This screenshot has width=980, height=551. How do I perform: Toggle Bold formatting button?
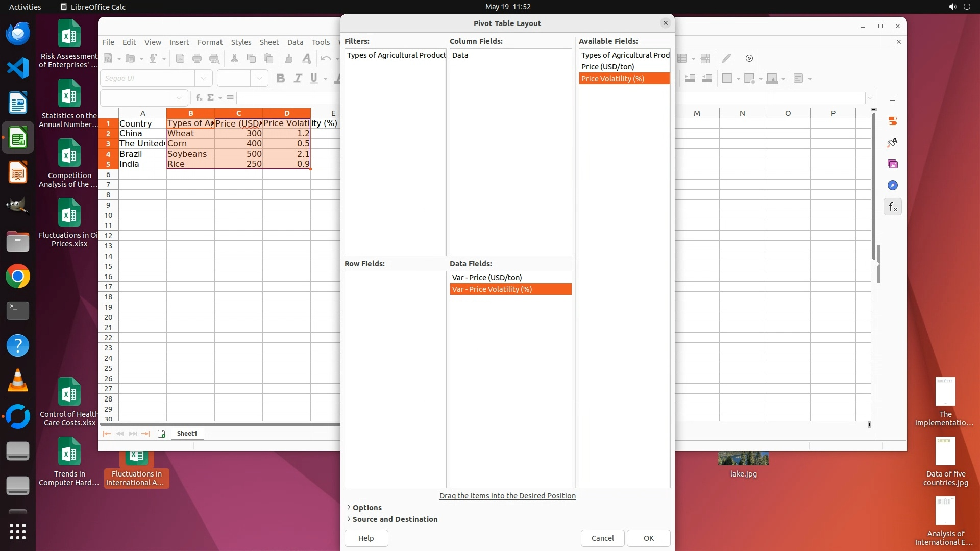280,78
